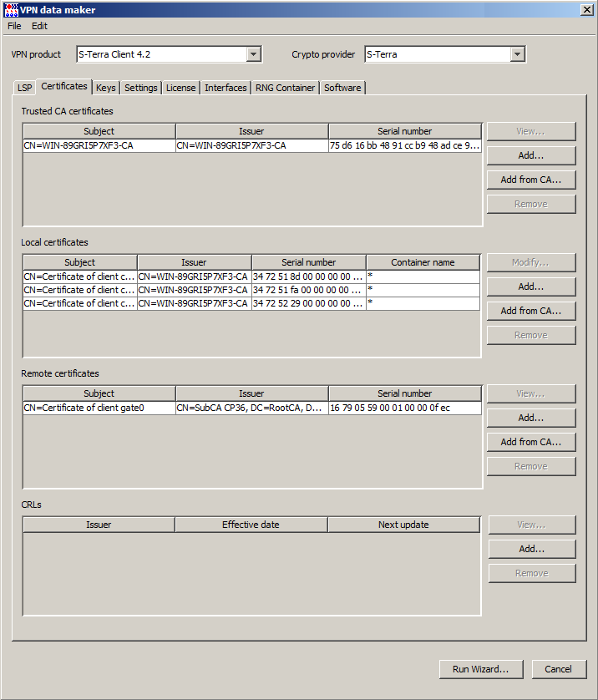598x700 pixels.
Task: Click Modify... for Local certificates
Action: (x=531, y=262)
